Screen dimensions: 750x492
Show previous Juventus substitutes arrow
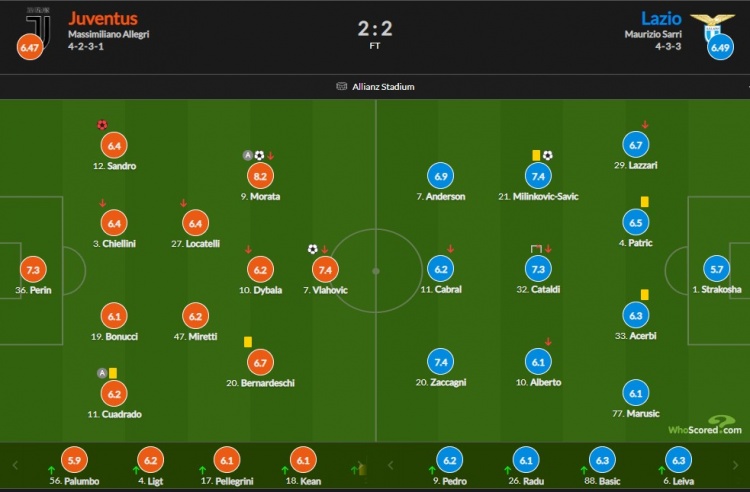point(15,465)
